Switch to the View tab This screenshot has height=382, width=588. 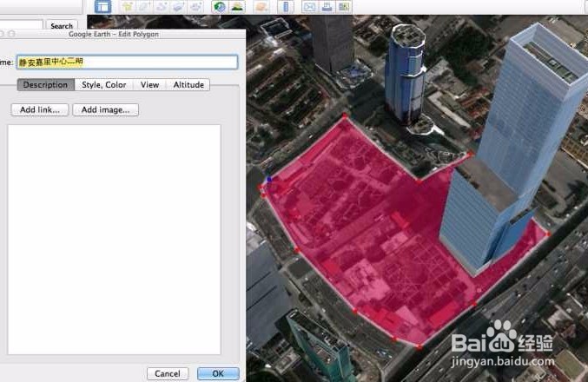(x=149, y=85)
